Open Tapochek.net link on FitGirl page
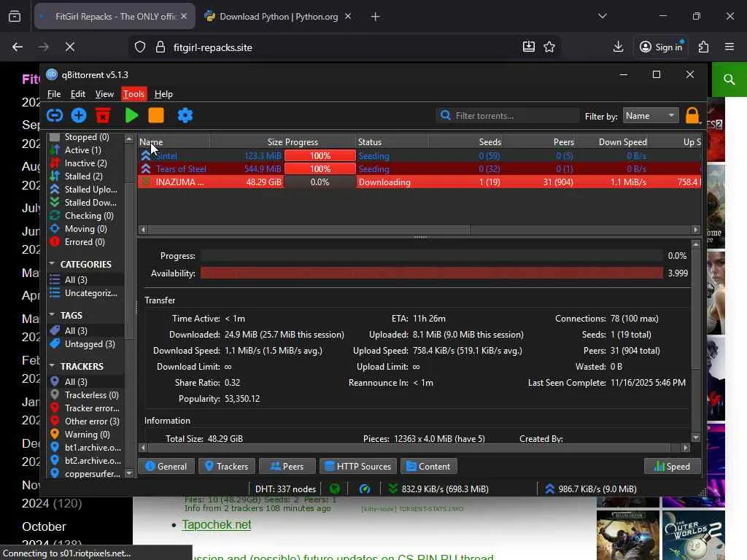The image size is (747, 560). pos(216,524)
